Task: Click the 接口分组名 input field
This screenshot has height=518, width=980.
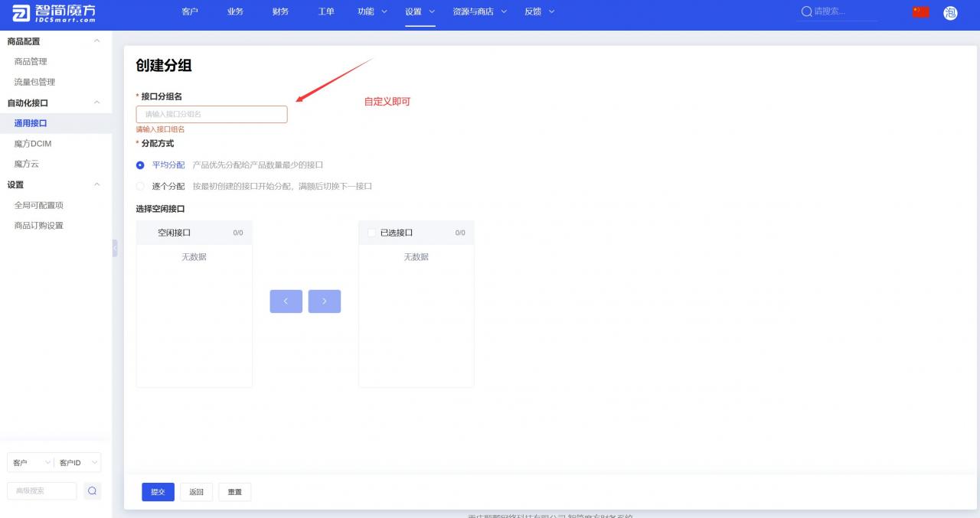Action: pos(211,114)
